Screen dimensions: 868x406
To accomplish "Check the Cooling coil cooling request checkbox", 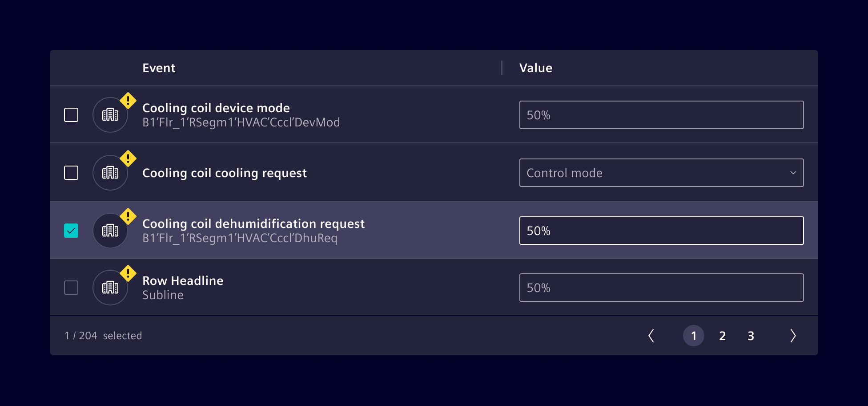I will 71,173.
